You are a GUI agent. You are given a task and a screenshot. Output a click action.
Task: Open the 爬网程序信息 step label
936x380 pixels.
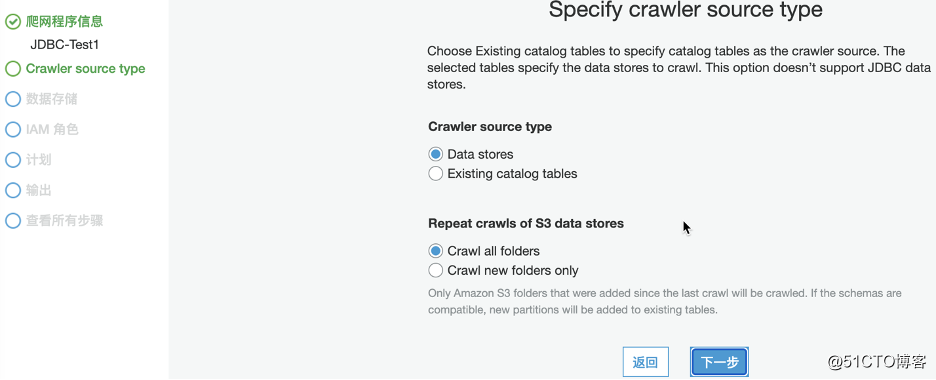[x=64, y=22]
